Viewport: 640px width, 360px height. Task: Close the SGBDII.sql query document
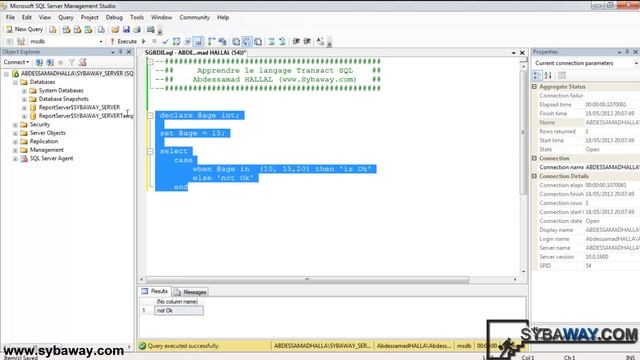pos(522,53)
